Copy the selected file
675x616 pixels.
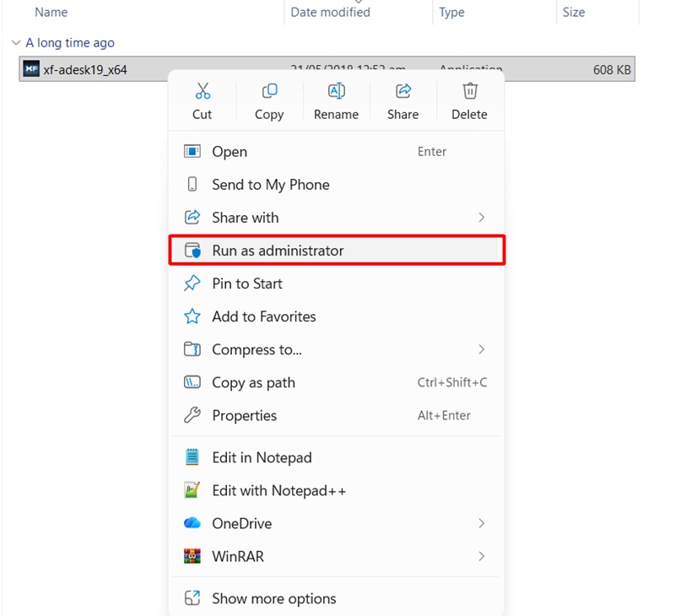(x=269, y=100)
